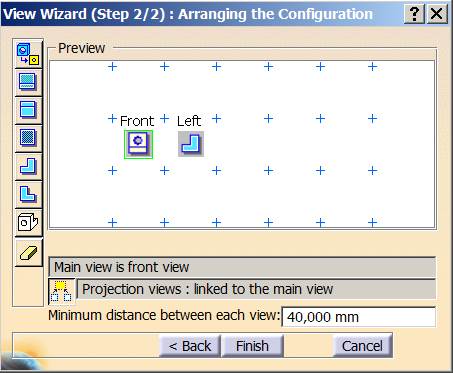
Task: Cancel the View Wizard
Action: click(362, 346)
